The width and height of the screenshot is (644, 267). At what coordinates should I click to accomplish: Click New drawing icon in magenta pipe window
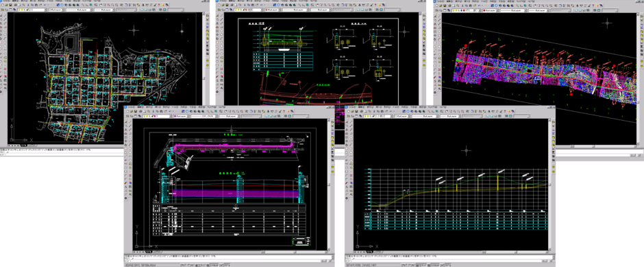[x=127, y=111]
